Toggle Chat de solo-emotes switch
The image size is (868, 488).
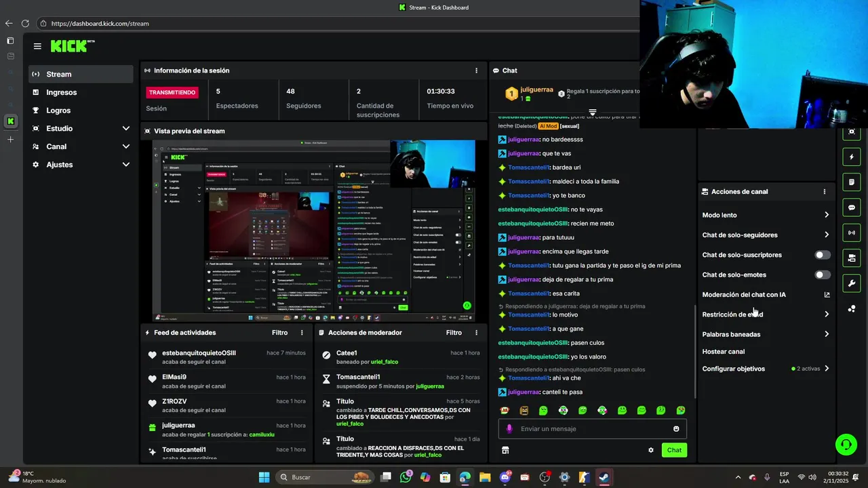point(822,275)
